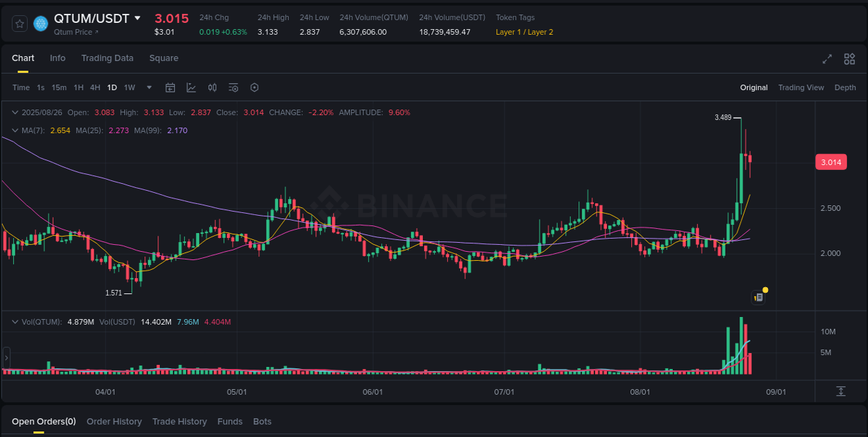Open the candlestick comparison icon
This screenshot has width=868, height=437.
click(212, 87)
